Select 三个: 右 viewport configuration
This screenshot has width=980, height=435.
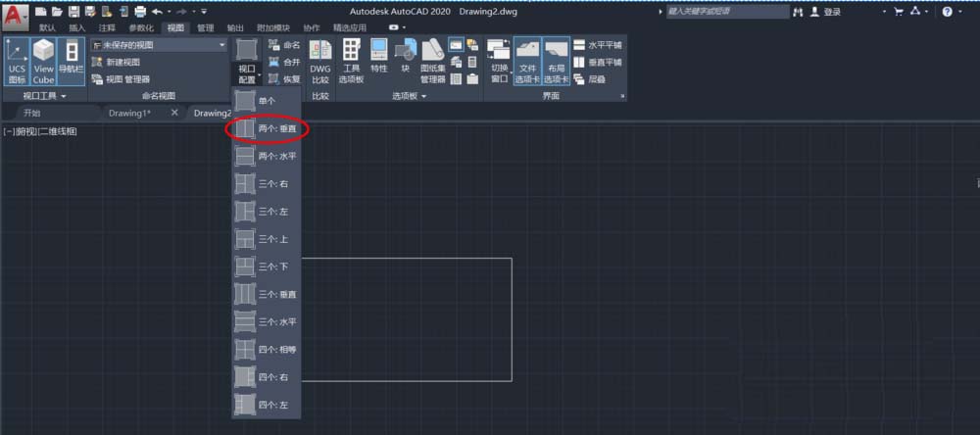(x=267, y=184)
